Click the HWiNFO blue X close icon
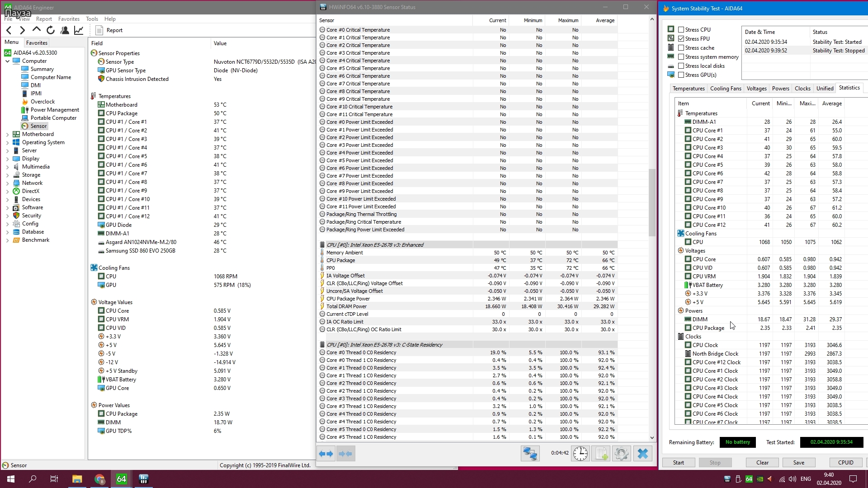The width and height of the screenshot is (868, 488). (x=642, y=453)
